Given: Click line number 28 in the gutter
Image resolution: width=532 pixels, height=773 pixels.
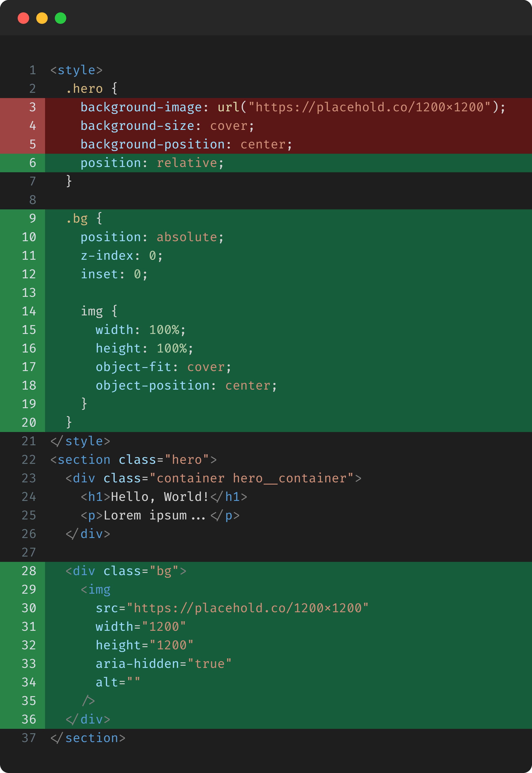Looking at the screenshot, I should tap(29, 571).
